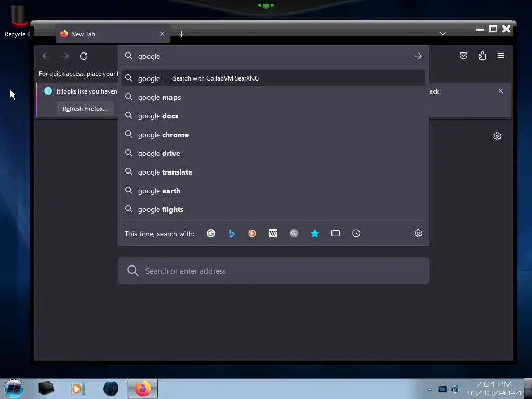Reload the current page
This screenshot has height=399, width=532.
click(x=84, y=56)
